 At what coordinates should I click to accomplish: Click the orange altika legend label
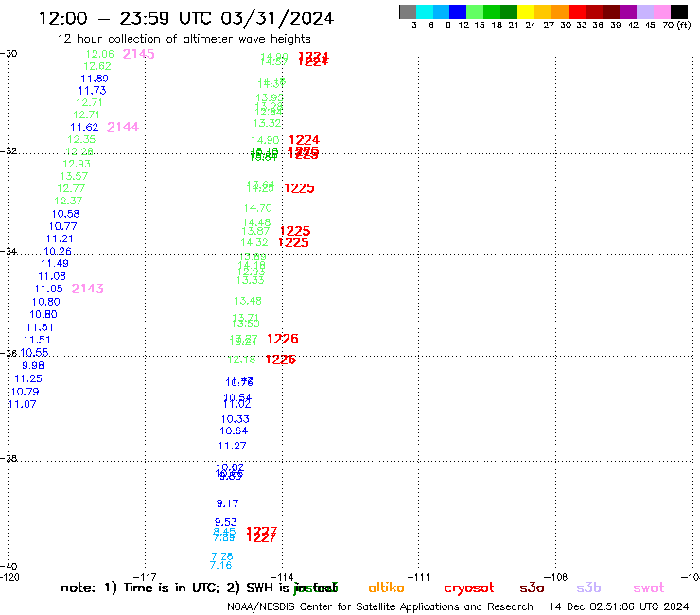click(x=386, y=588)
